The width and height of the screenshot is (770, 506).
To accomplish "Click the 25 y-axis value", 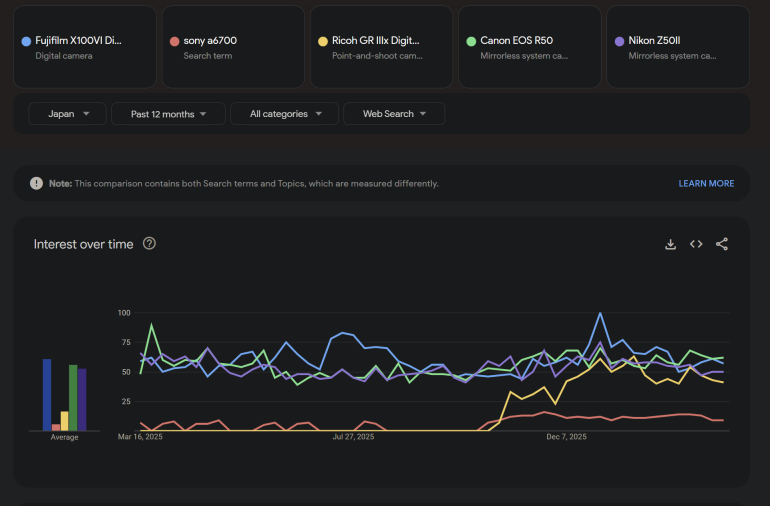I will point(126,401).
